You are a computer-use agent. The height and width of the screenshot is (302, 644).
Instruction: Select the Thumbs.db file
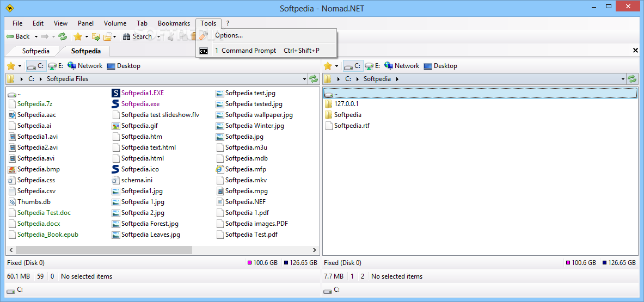(x=29, y=201)
